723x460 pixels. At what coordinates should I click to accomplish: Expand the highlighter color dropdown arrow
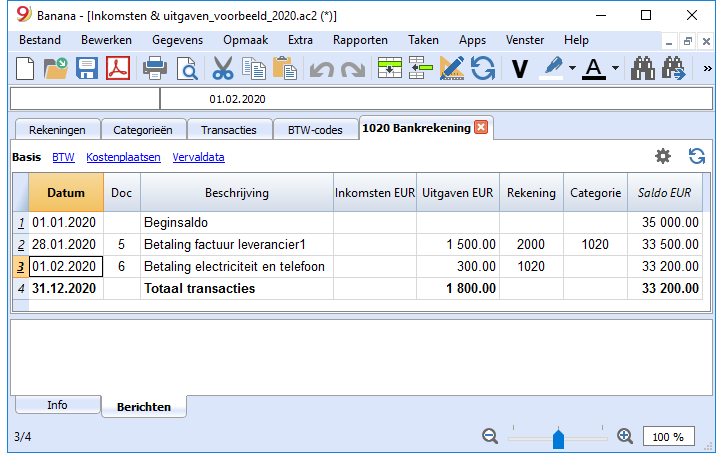click(572, 68)
